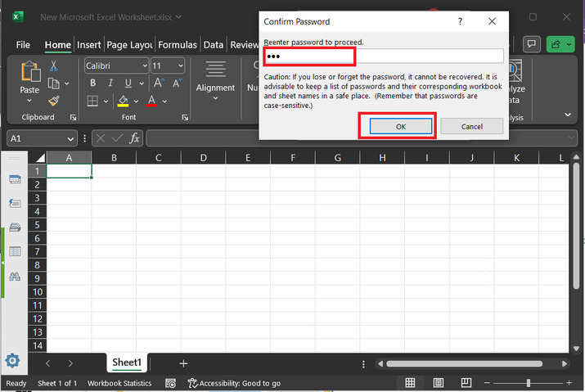Switch to Formulas tab
585x392 pixels.
[178, 45]
